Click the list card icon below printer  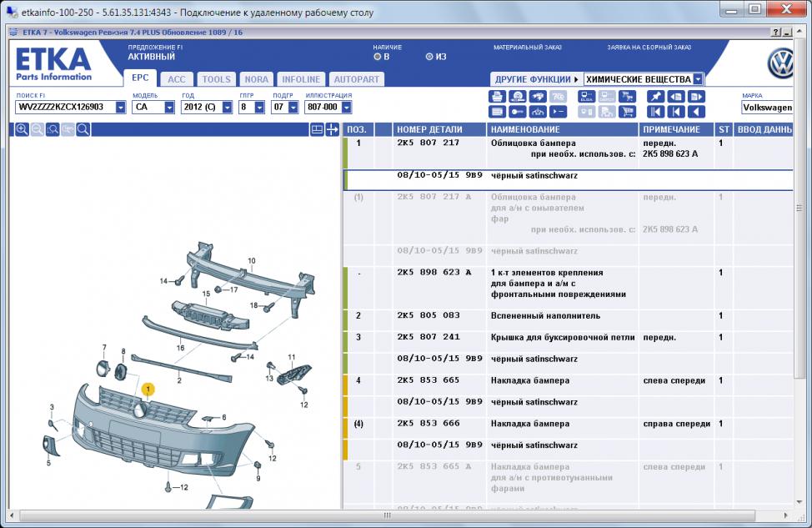pyautogui.click(x=497, y=112)
